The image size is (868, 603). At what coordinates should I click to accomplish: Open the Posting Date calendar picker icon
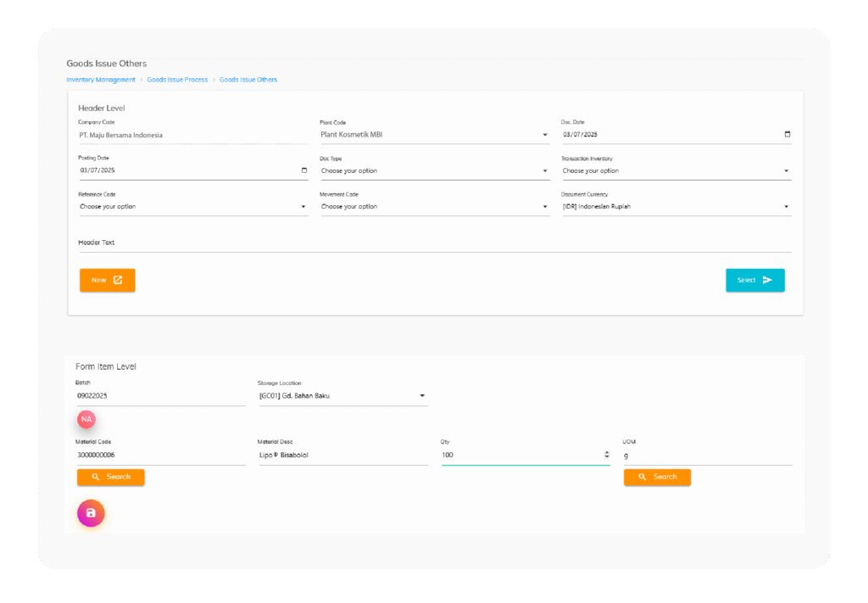pyautogui.click(x=304, y=170)
